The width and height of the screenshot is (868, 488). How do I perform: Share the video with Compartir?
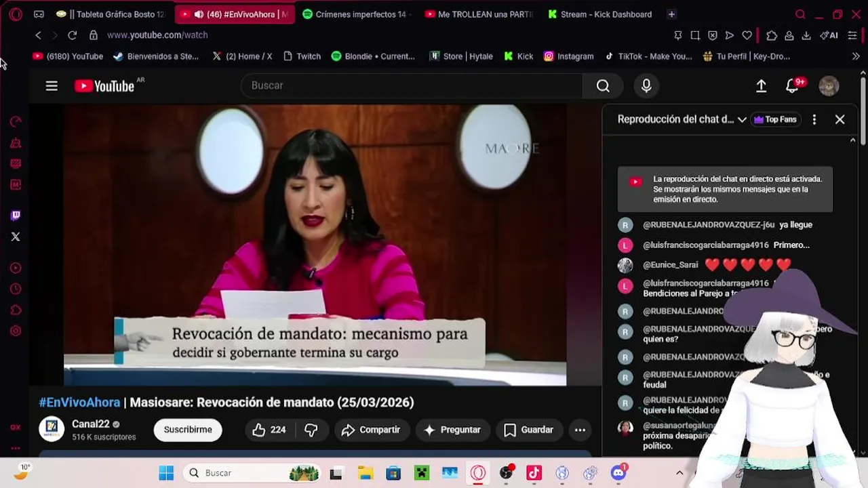coord(371,430)
